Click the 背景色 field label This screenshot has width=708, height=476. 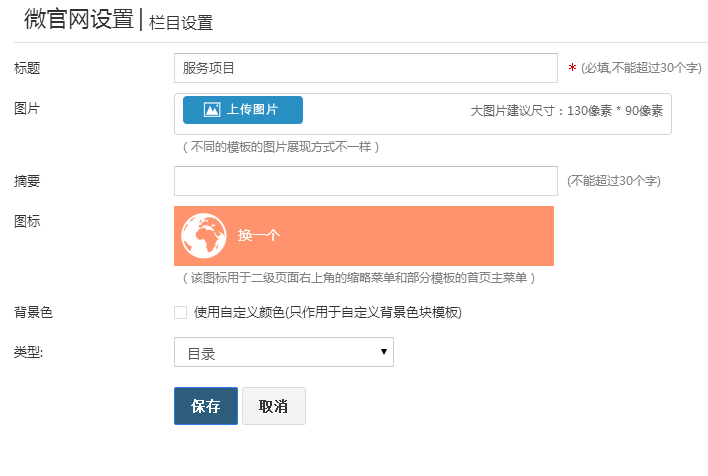click(33, 312)
